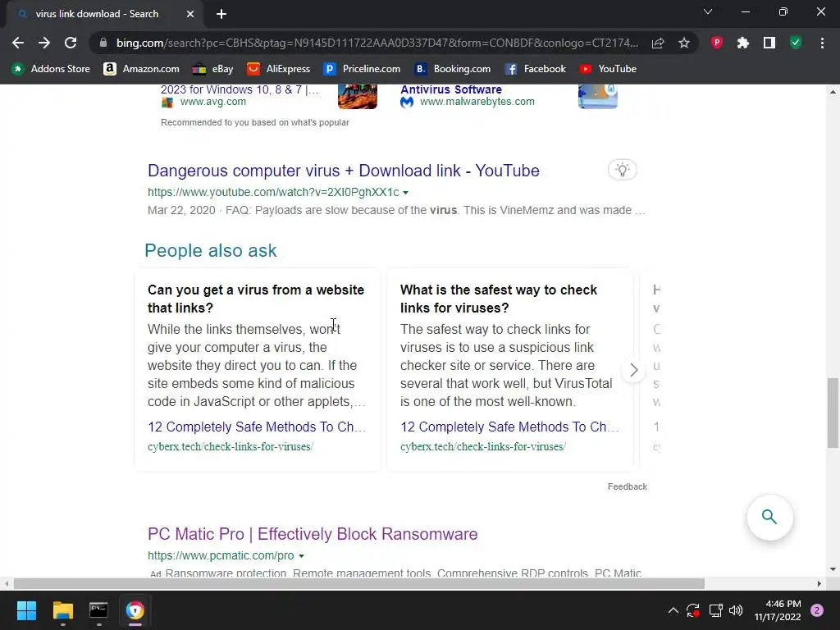Open Windows Start menu

tap(26, 610)
